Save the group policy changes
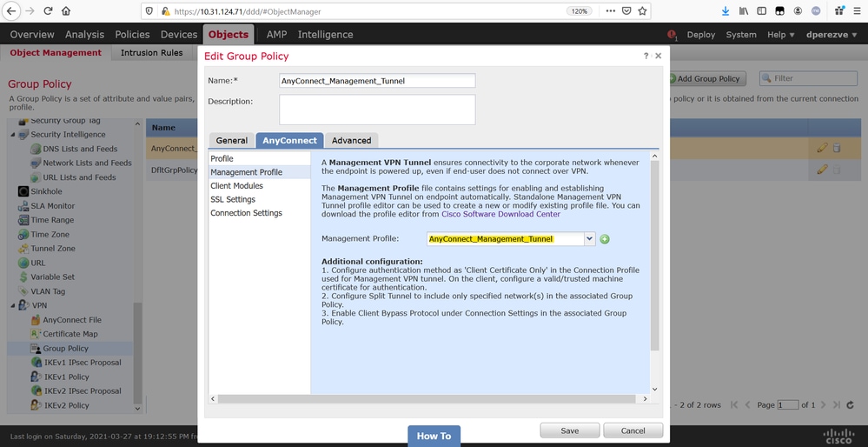 tap(570, 430)
